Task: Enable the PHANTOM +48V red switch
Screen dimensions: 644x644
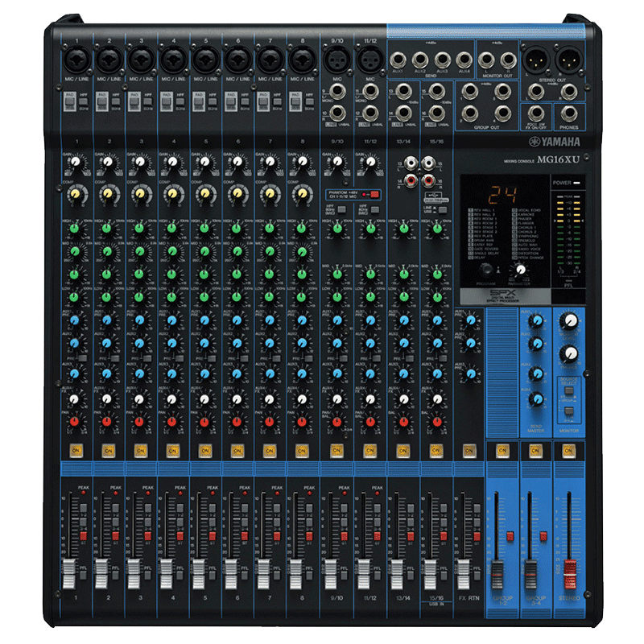Action: [374, 194]
